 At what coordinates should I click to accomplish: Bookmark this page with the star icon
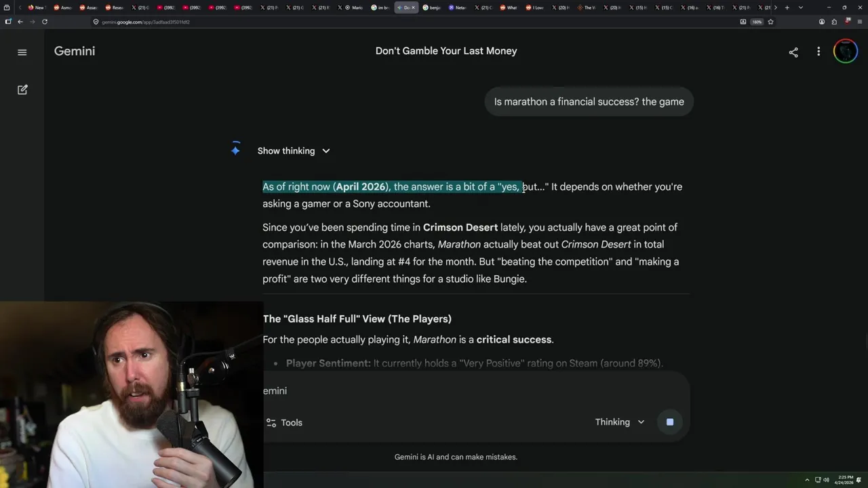click(x=770, y=22)
